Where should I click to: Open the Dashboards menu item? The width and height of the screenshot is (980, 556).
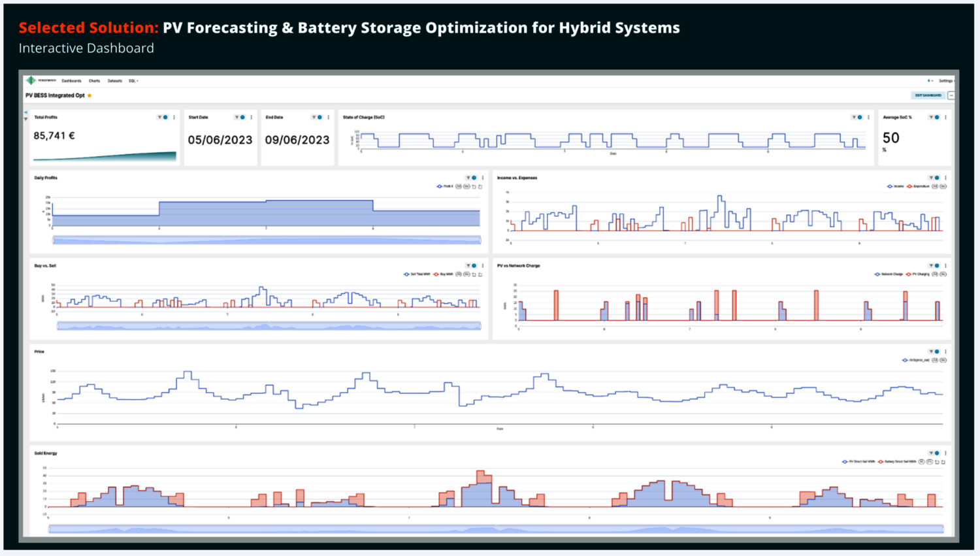(x=71, y=81)
